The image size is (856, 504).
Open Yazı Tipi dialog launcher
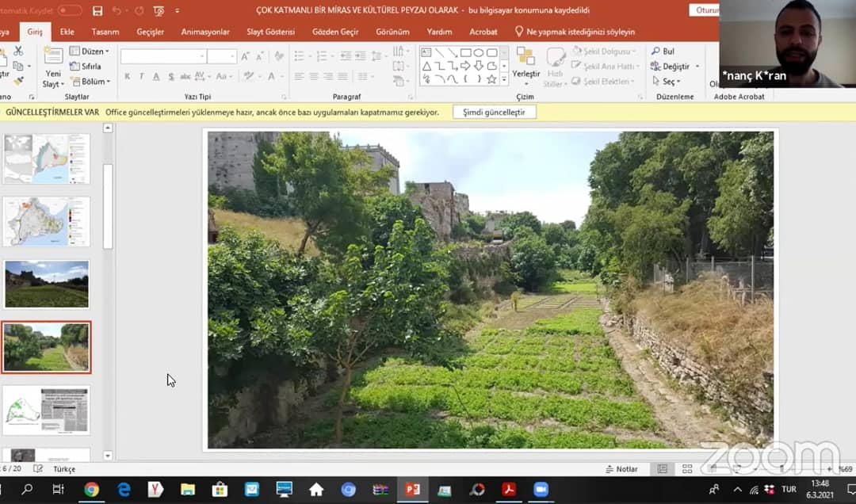click(284, 97)
